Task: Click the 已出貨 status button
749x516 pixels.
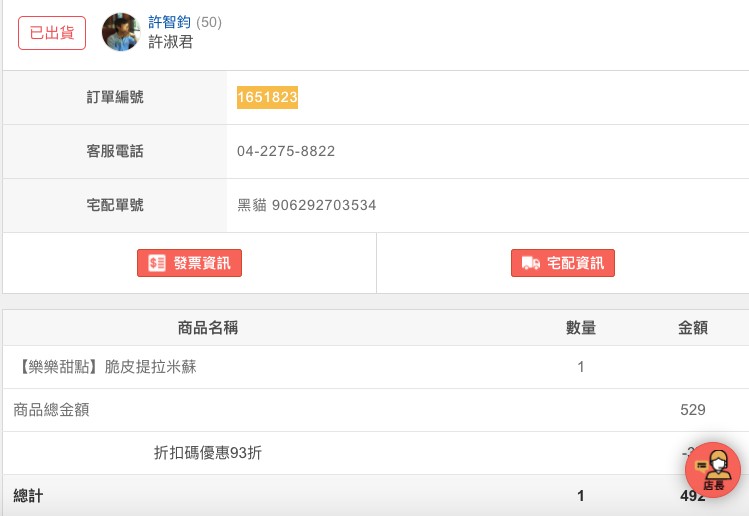Action: coord(52,33)
